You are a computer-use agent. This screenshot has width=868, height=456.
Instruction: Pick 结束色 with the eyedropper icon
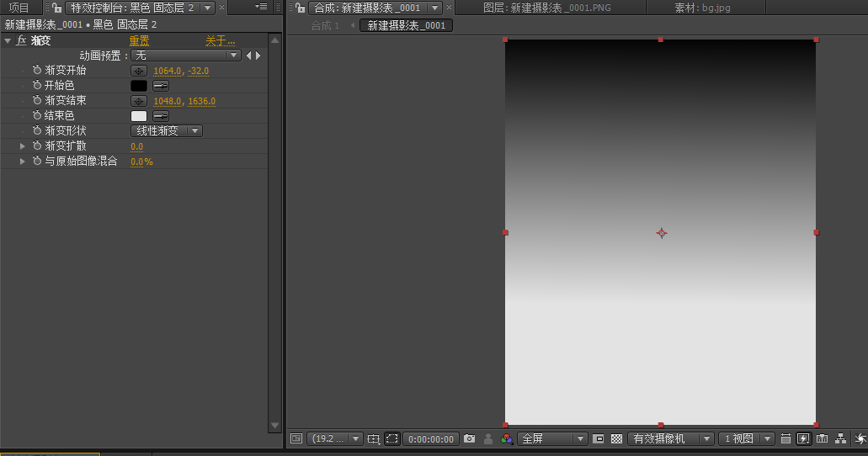160,116
